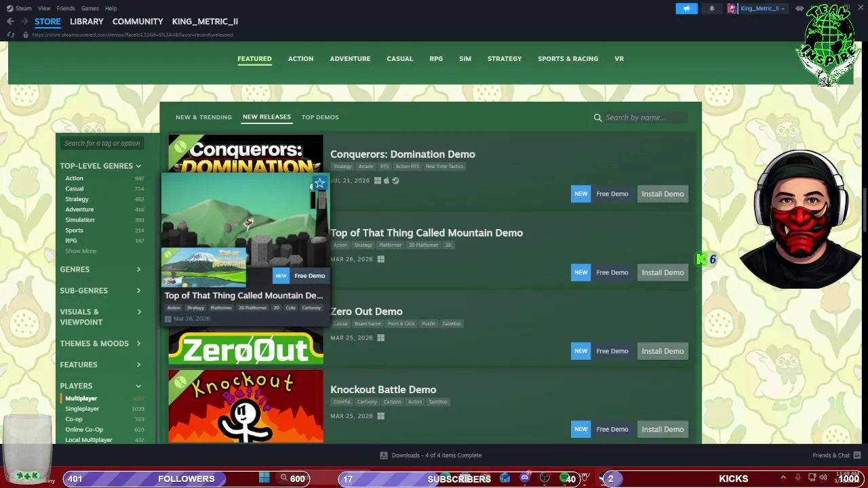Open the View menu

44,8
